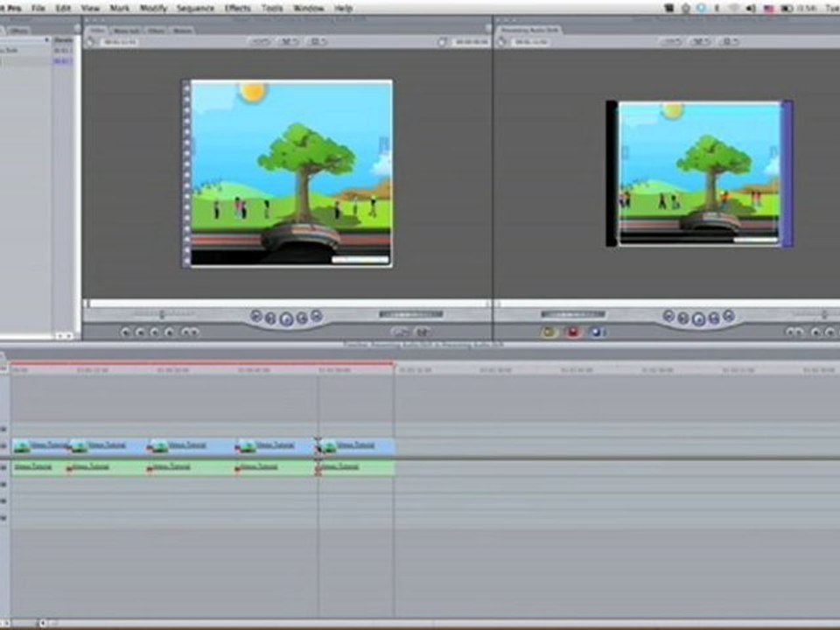Click Play in the Canvas transport controls
Image resolution: width=840 pixels, height=630 pixels.
coord(698,318)
